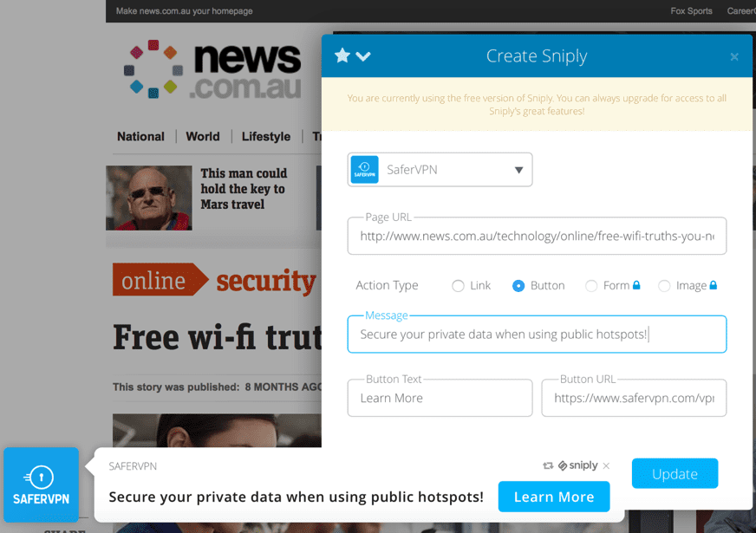Select the Link action type
Viewport: 756px width, 533px height.
pyautogui.click(x=458, y=286)
